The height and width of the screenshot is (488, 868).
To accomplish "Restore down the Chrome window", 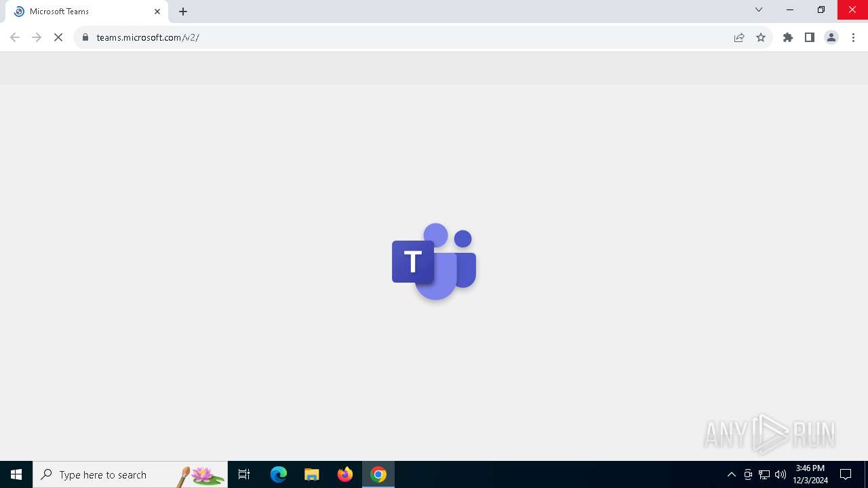I will click(821, 9).
